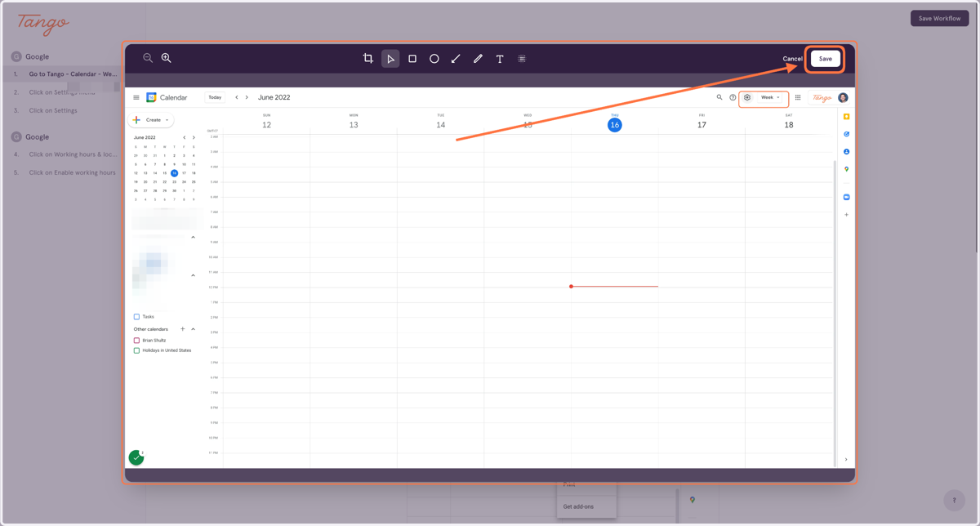Go to next week arrow
This screenshot has width=980, height=526.
pyautogui.click(x=247, y=97)
